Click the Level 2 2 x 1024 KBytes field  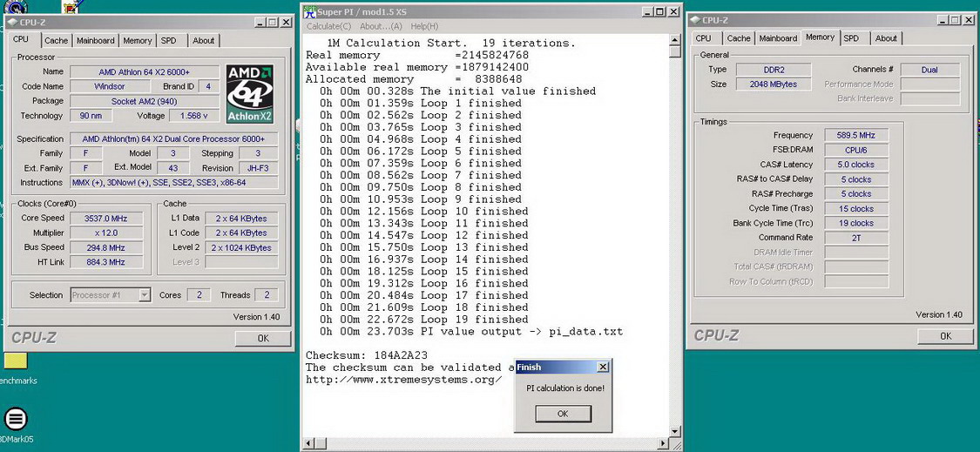(241, 247)
